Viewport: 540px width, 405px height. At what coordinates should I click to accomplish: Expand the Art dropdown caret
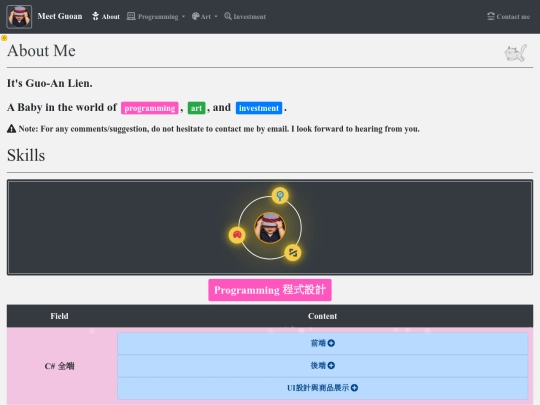[x=216, y=17]
